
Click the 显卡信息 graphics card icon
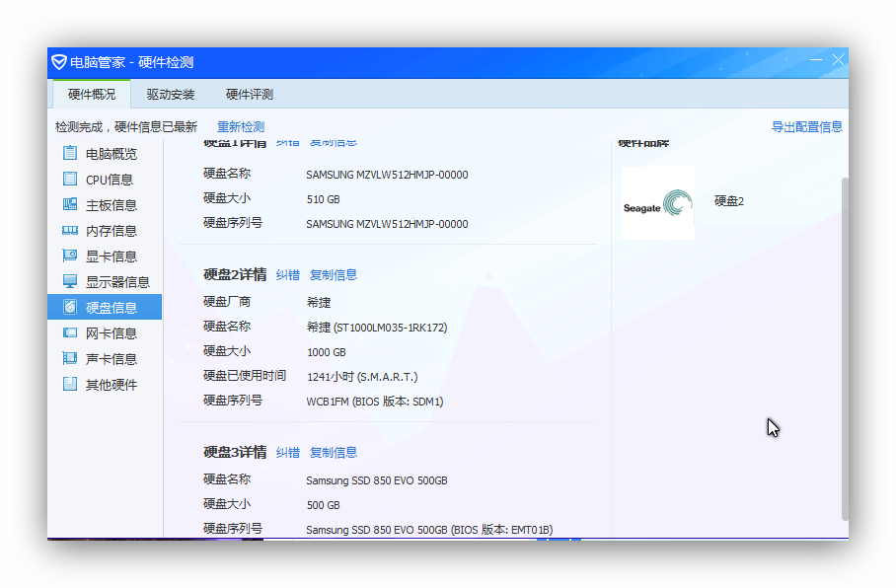[x=70, y=256]
